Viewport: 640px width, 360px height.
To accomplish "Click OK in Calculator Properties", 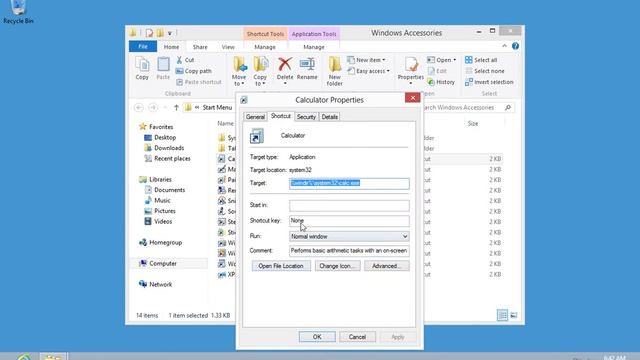I will tap(317, 337).
